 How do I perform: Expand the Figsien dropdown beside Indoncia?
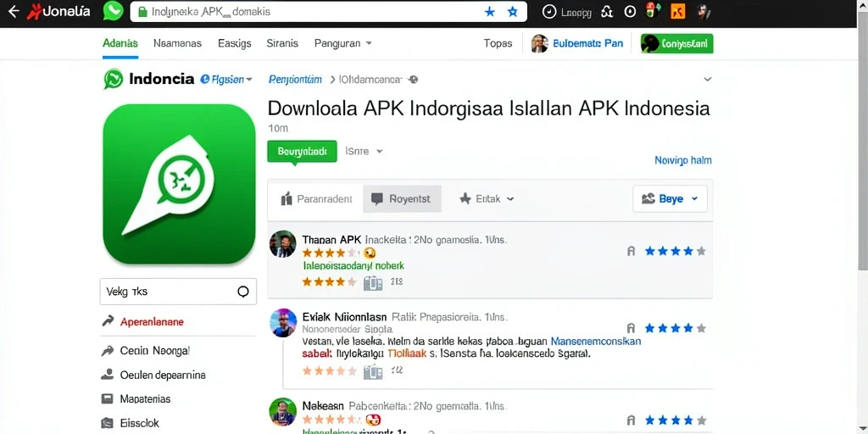tap(225, 80)
